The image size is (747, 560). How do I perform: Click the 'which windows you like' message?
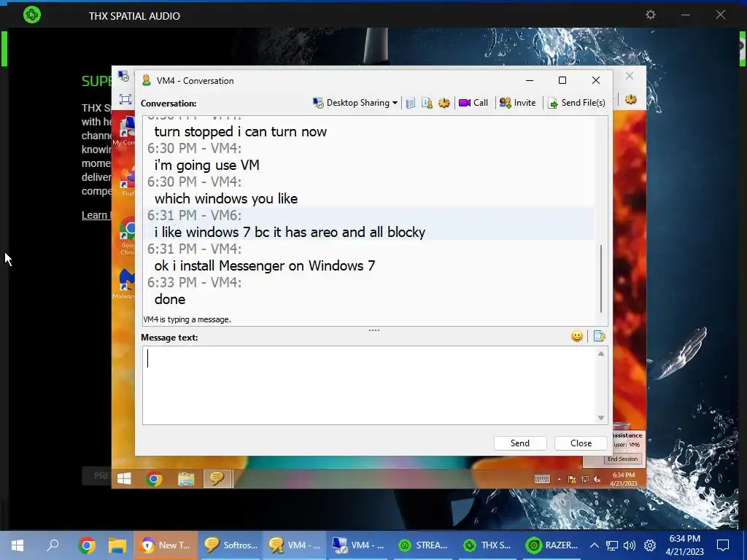point(226,198)
